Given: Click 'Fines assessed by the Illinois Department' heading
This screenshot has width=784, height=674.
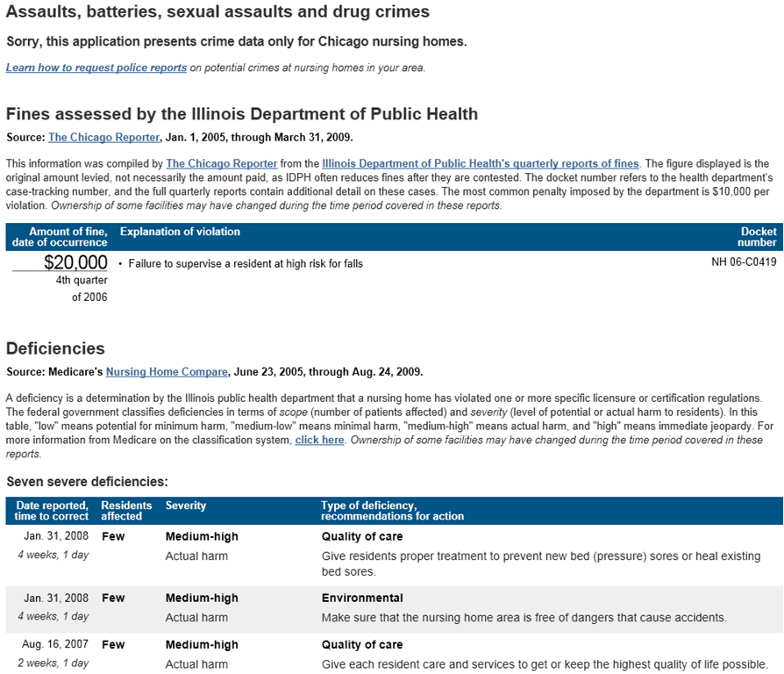Looking at the screenshot, I should point(242,114).
